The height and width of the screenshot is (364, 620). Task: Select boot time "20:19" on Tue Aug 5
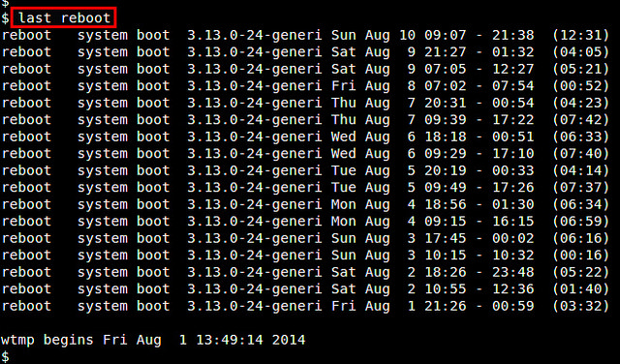pyautogui.click(x=446, y=170)
